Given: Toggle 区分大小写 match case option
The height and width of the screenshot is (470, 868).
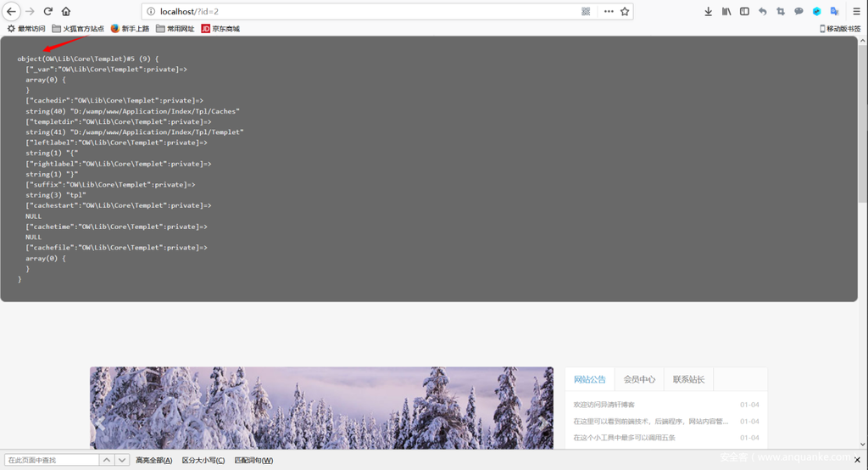Looking at the screenshot, I should tap(203, 460).
